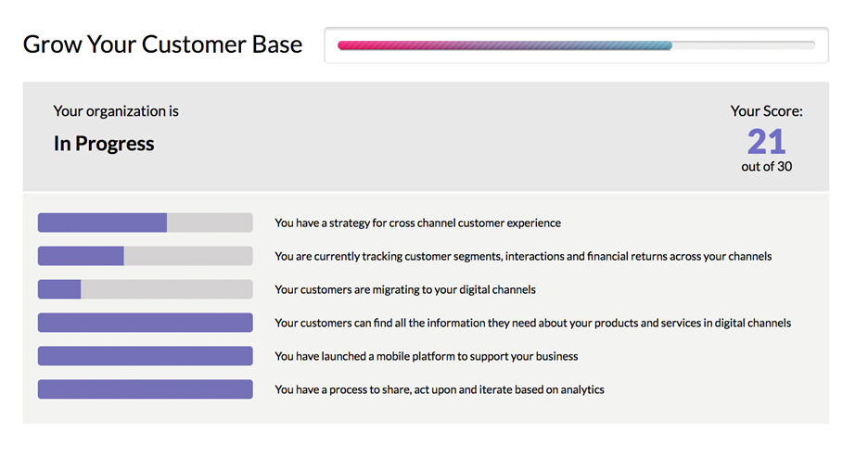Select the iterate based on analytics statement

[x=439, y=389]
